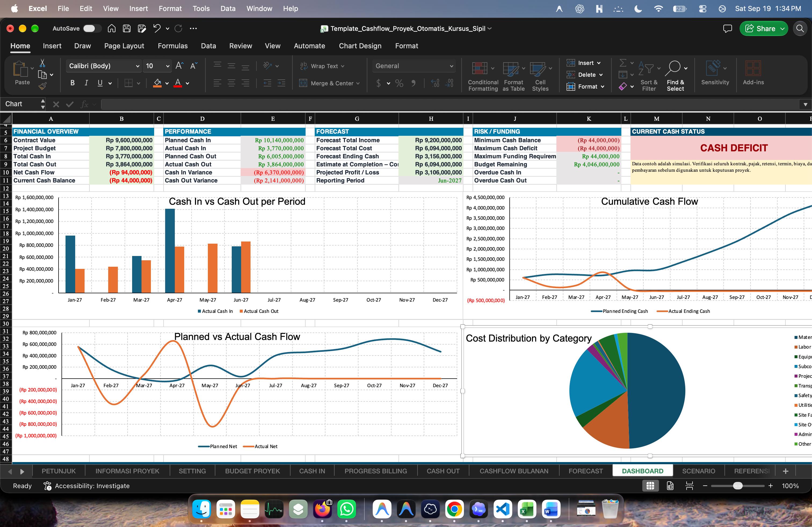Image resolution: width=812 pixels, height=527 pixels.
Task: Click the Redo icon
Action: pos(178,29)
